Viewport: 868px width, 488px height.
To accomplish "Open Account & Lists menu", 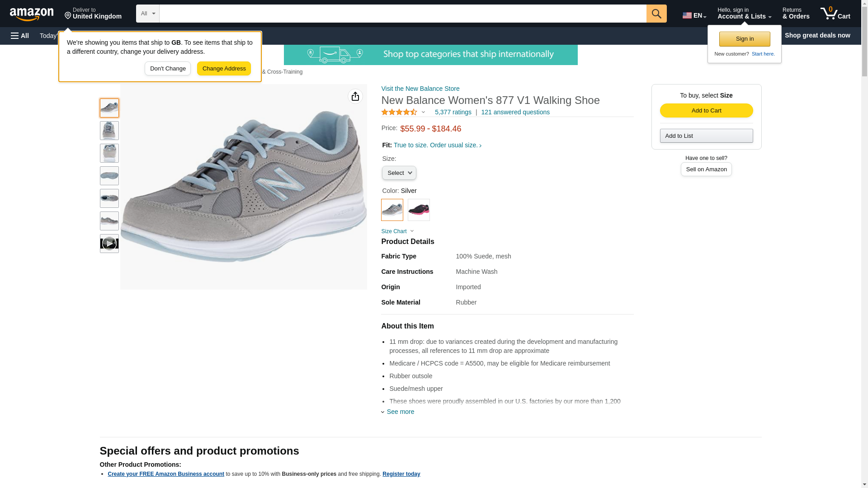I will [x=744, y=14].
